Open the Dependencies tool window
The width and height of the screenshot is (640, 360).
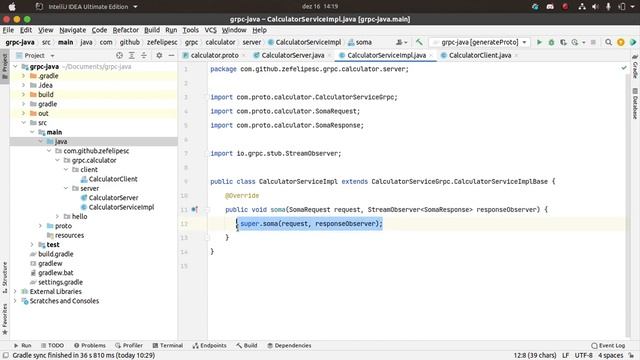pyautogui.click(x=289, y=346)
